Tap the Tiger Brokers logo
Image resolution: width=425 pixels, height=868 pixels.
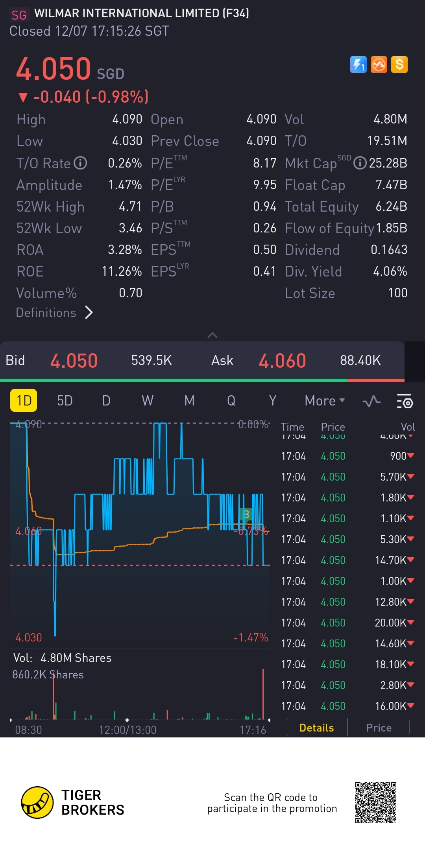37,802
